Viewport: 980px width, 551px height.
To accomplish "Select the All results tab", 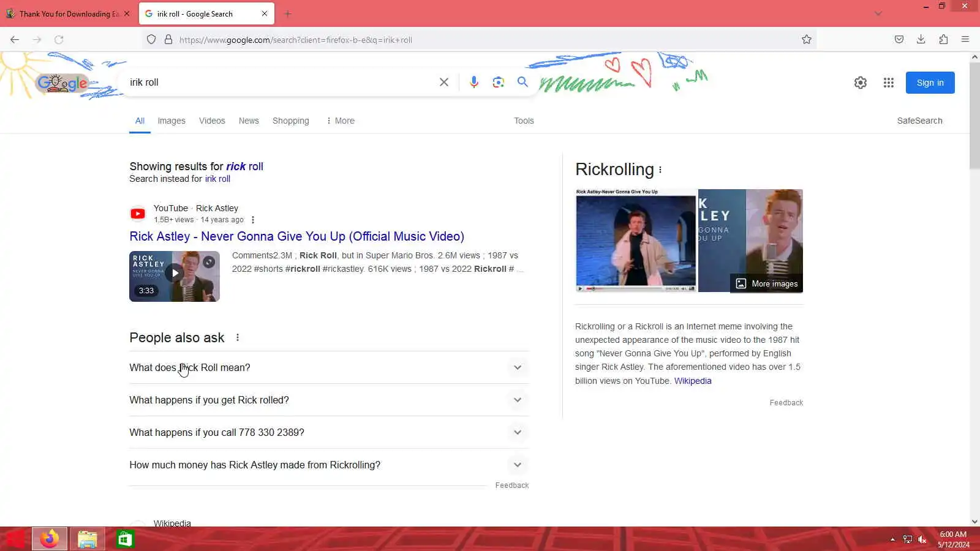I will click(x=140, y=121).
